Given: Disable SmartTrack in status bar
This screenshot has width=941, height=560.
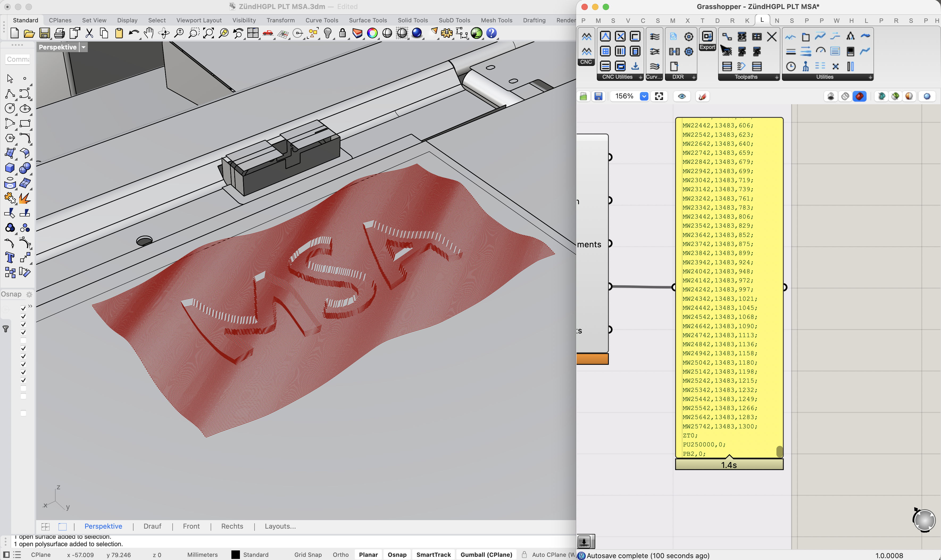Looking at the screenshot, I should pos(433,554).
